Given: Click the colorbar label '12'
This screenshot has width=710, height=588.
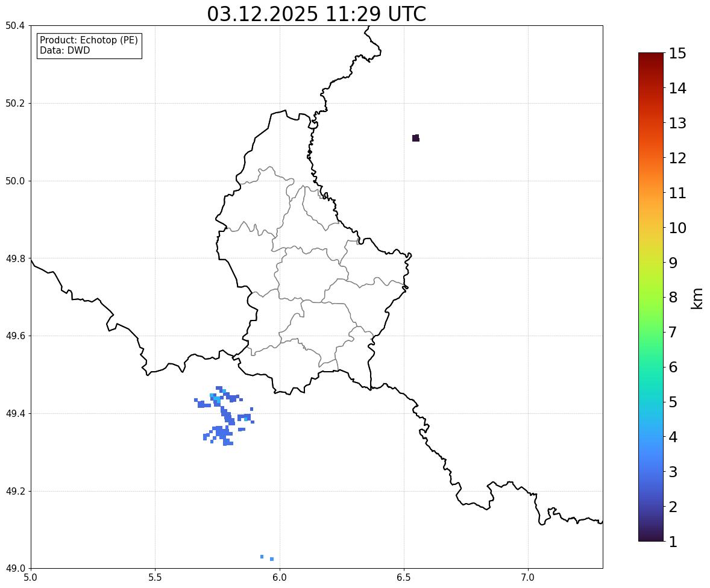Looking at the screenshot, I should point(677,158).
